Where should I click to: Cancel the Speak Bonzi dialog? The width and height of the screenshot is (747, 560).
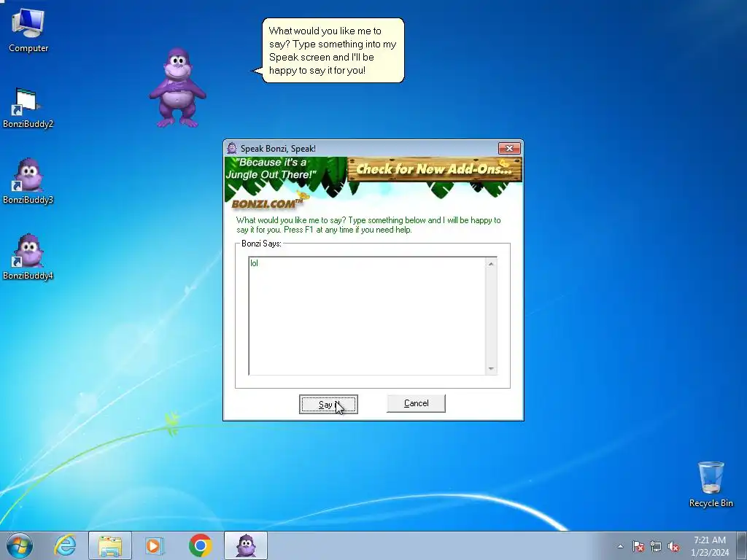tap(416, 403)
